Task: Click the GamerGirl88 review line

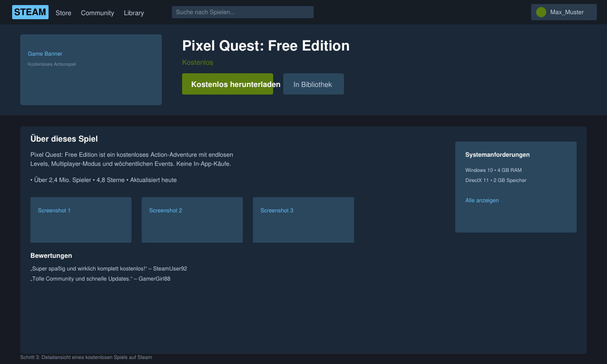Action: click(x=100, y=279)
